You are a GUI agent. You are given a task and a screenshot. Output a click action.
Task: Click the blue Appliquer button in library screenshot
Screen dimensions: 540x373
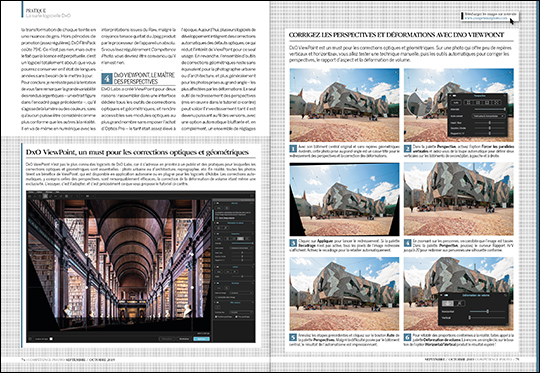(201, 339)
